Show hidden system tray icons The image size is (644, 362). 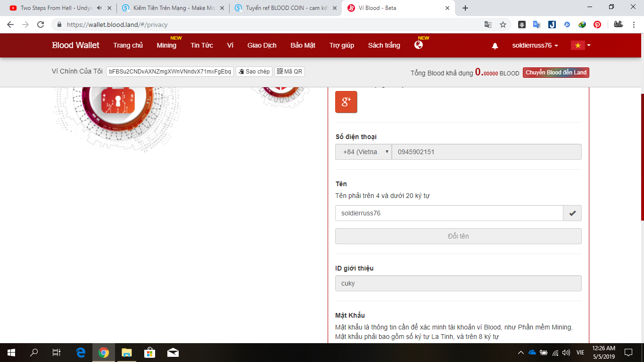point(520,353)
